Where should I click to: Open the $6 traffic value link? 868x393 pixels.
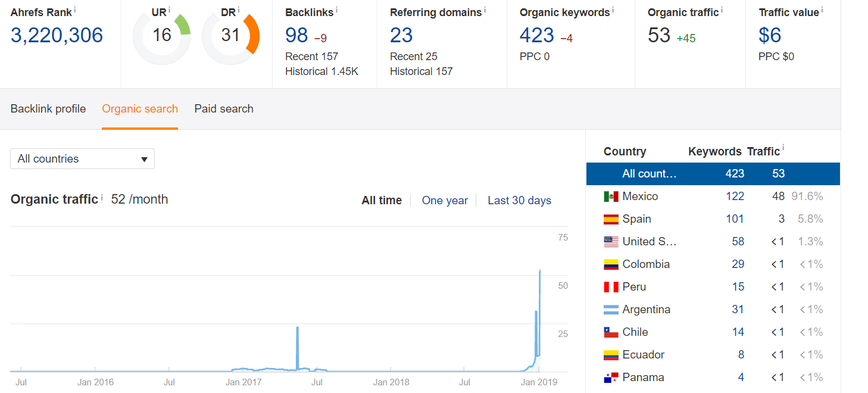click(x=770, y=36)
